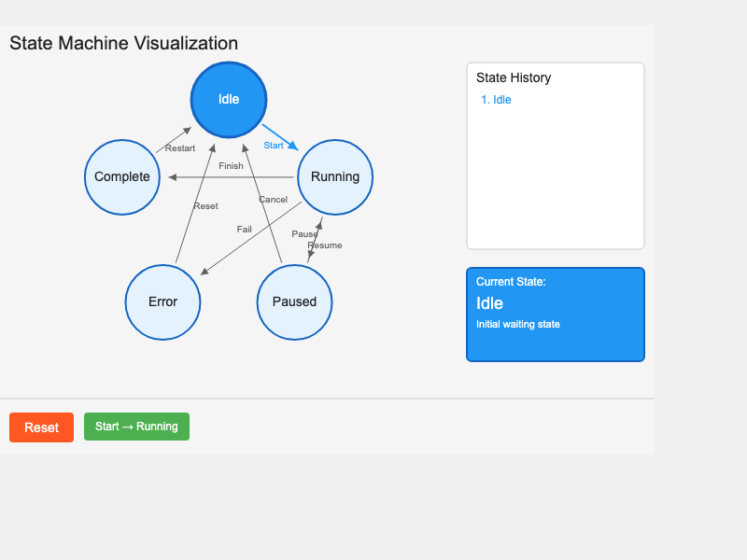Click the Paused state node
The width and height of the screenshot is (747, 560).
[x=294, y=301]
